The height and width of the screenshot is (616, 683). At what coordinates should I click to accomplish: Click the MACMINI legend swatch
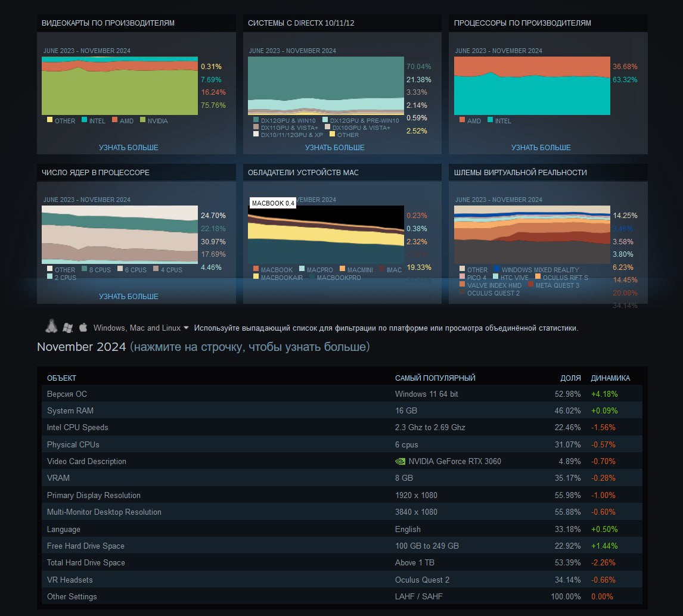click(x=342, y=269)
